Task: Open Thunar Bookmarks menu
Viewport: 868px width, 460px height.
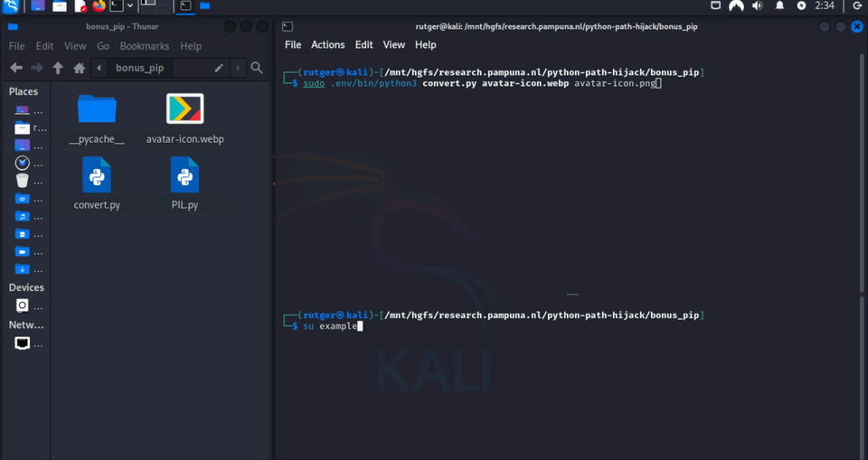Action: [x=145, y=46]
